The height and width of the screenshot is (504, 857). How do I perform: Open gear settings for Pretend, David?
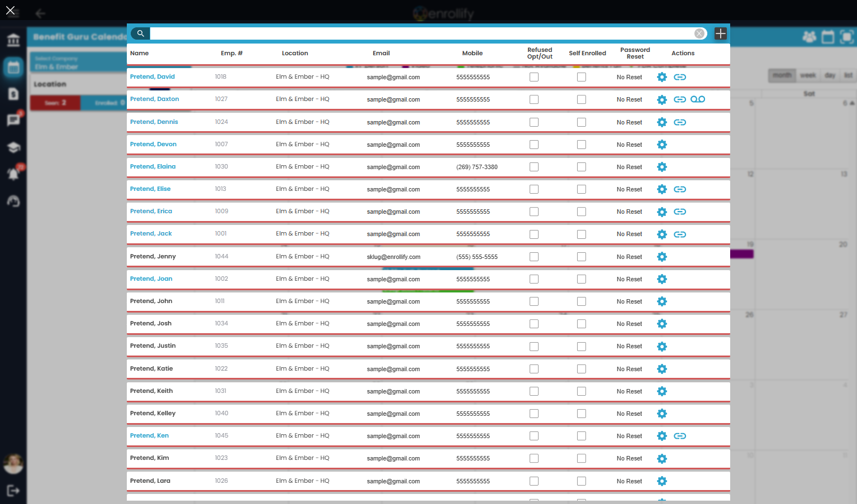click(x=662, y=77)
